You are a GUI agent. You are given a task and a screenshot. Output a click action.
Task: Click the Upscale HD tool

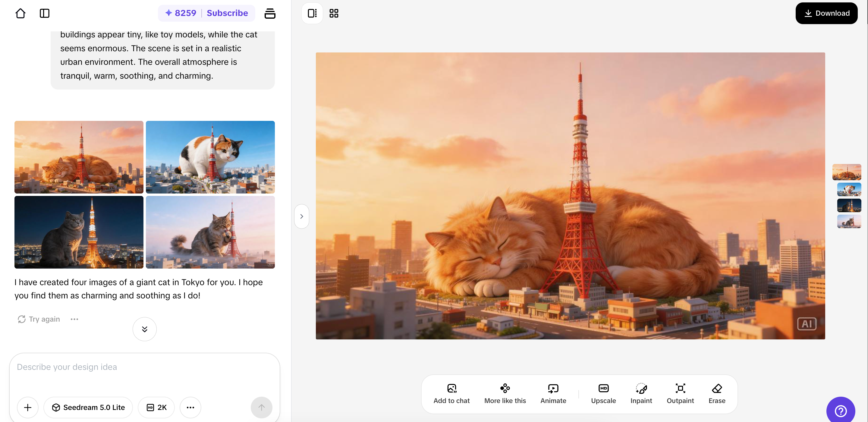[x=603, y=393]
